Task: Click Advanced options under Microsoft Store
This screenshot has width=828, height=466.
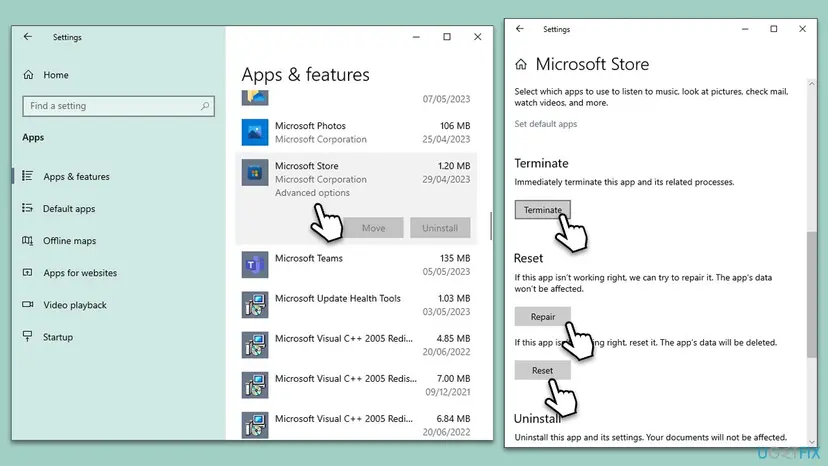Action: tap(312, 193)
